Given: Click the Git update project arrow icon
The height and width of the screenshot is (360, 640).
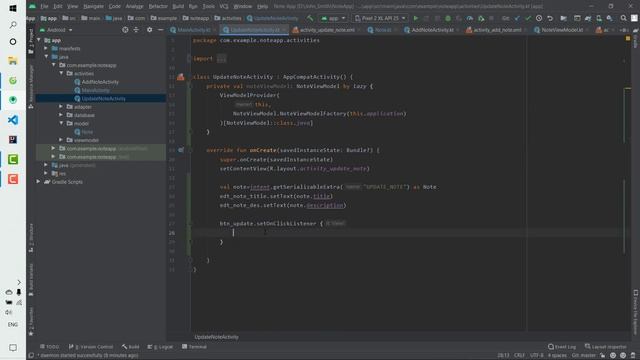Looking at the screenshot, I should coord(517,18).
